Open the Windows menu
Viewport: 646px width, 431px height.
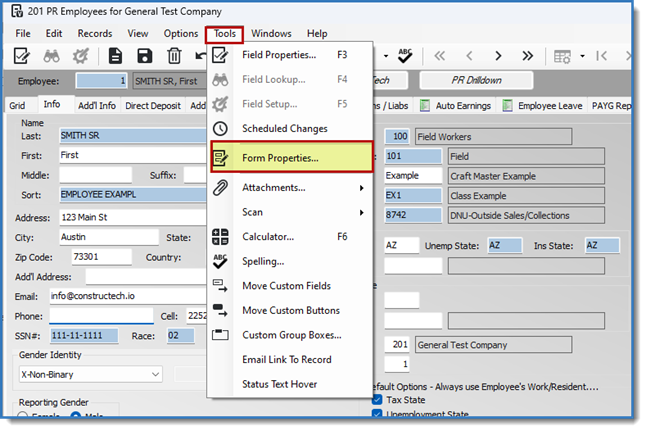[x=271, y=33]
